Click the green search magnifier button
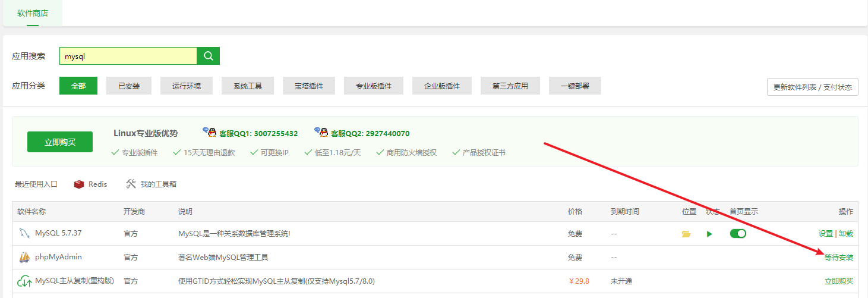The width and height of the screenshot is (868, 298). tap(208, 56)
